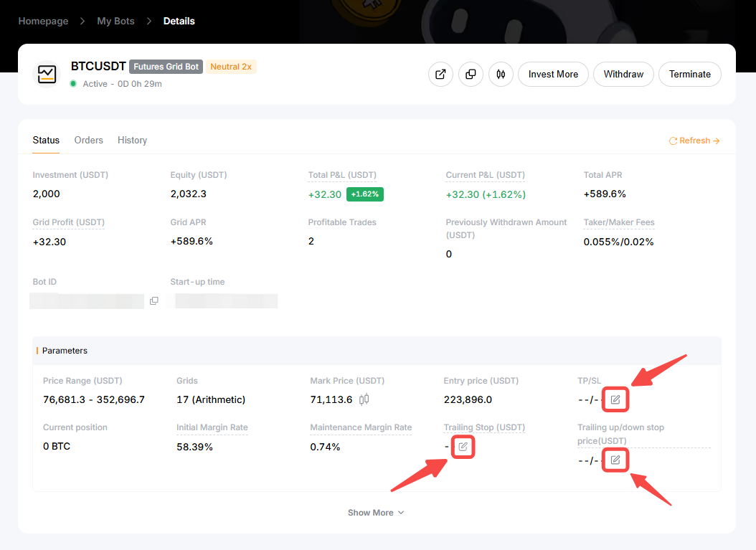This screenshot has width=756, height=550.
Task: Edit the TP/SL setting
Action: tap(615, 399)
